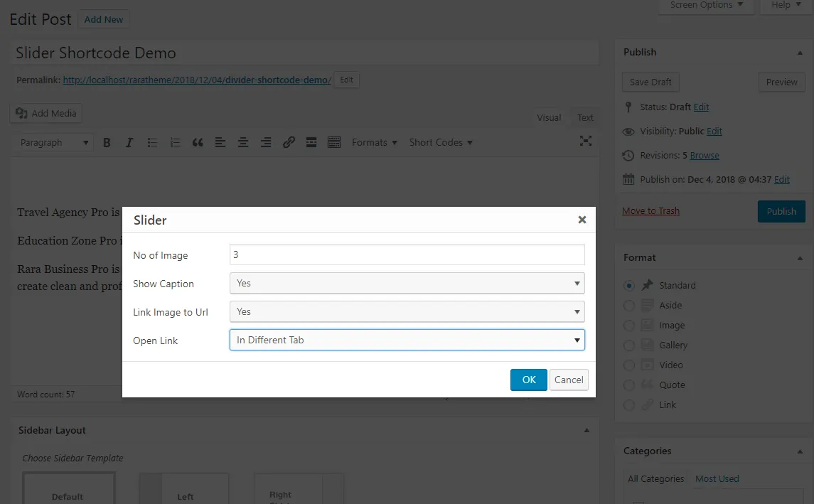This screenshot has width=814, height=504.
Task: Open the Show Caption dropdown
Action: [407, 283]
